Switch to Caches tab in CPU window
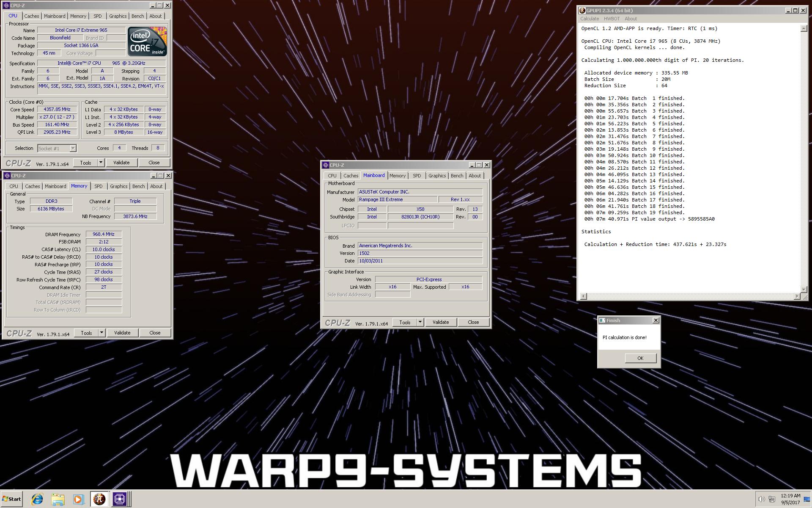Viewport: 812px width, 508px height. coord(32,16)
